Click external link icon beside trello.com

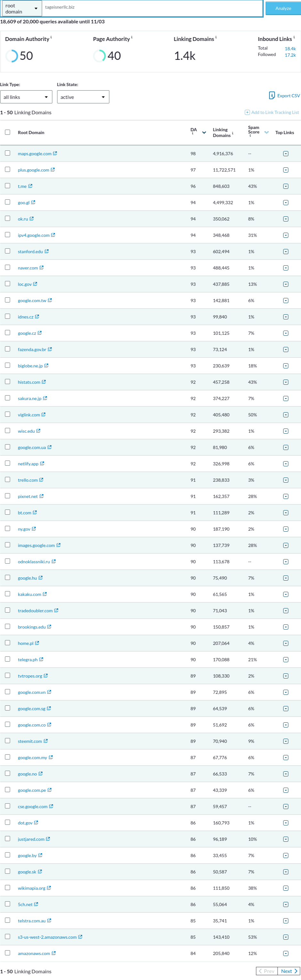(x=42, y=480)
